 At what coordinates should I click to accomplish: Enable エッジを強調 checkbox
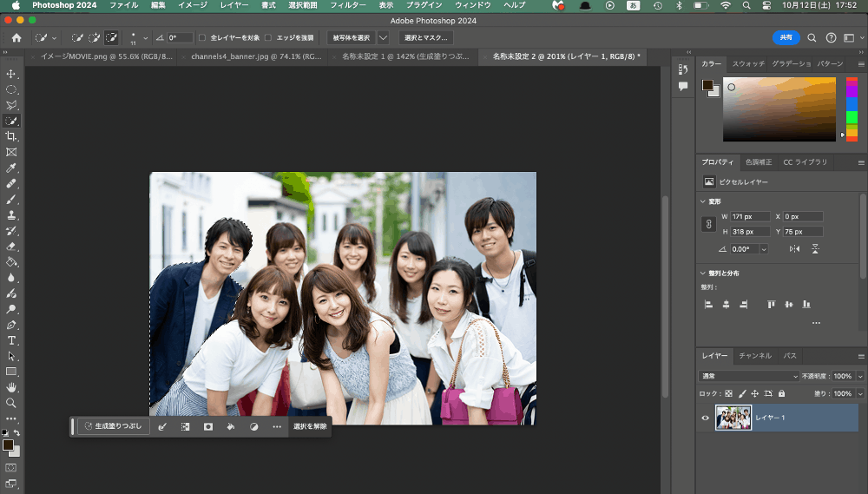coord(268,38)
